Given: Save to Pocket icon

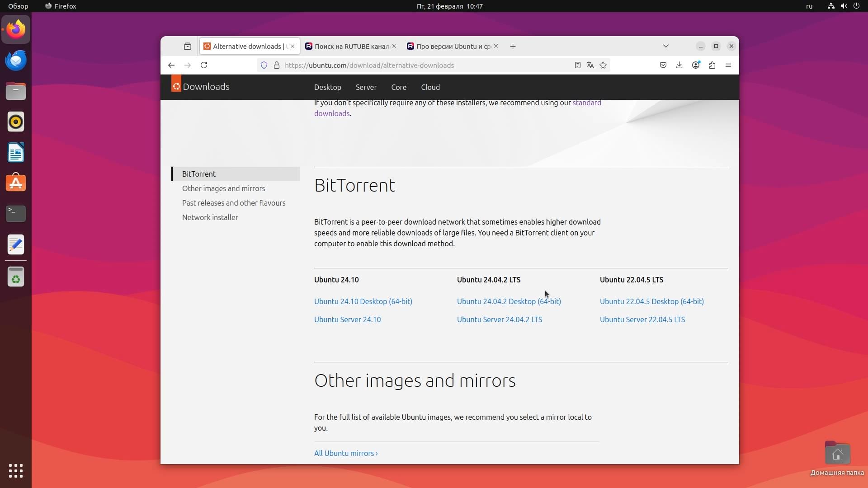Looking at the screenshot, I should [x=663, y=65].
